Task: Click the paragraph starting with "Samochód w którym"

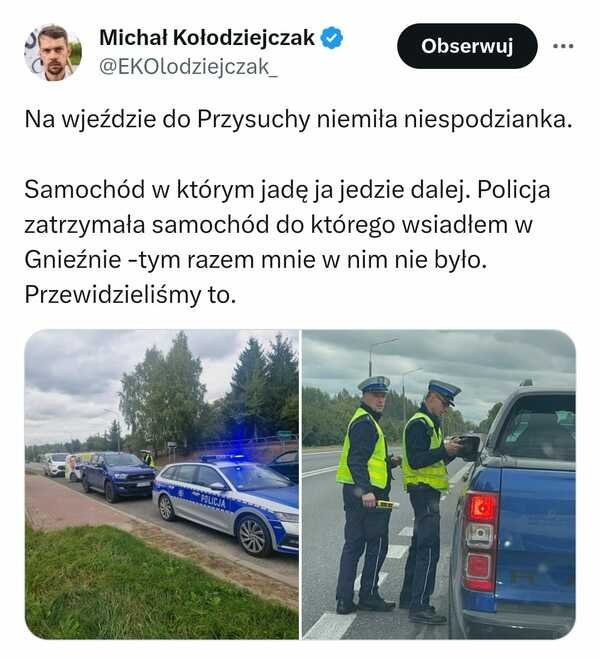Action: (x=287, y=224)
